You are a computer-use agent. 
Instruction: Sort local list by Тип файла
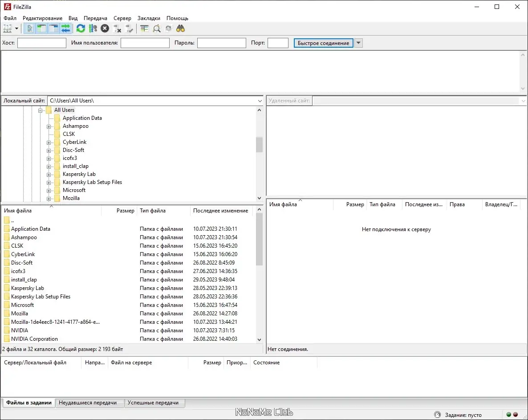pyautogui.click(x=164, y=211)
